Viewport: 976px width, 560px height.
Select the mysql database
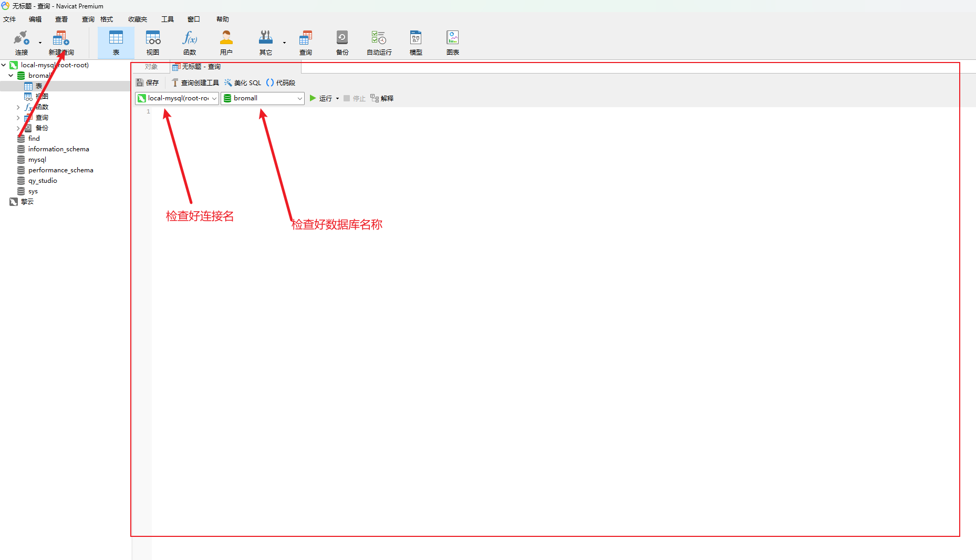(37, 160)
